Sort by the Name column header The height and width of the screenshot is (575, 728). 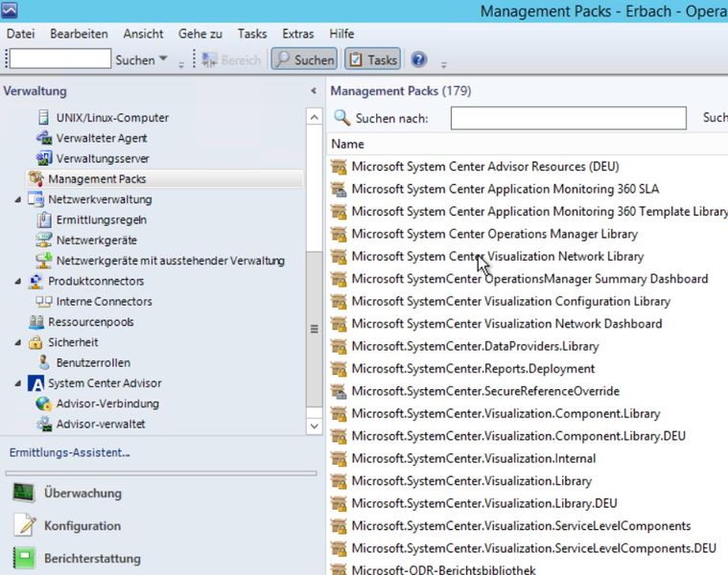tap(347, 144)
